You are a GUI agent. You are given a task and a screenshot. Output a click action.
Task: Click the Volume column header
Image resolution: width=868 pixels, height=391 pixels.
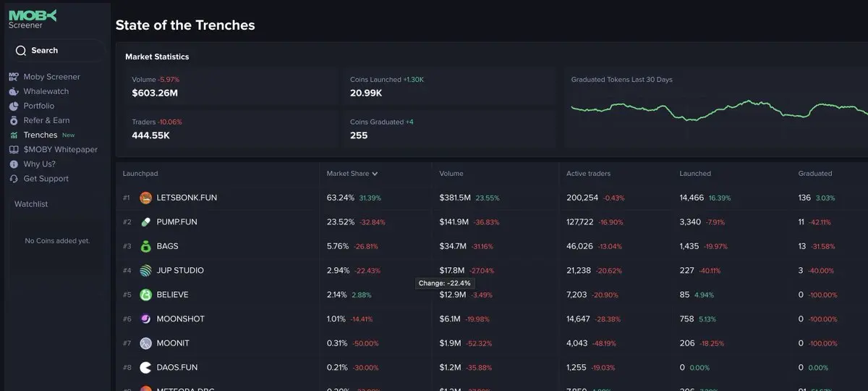(x=451, y=174)
